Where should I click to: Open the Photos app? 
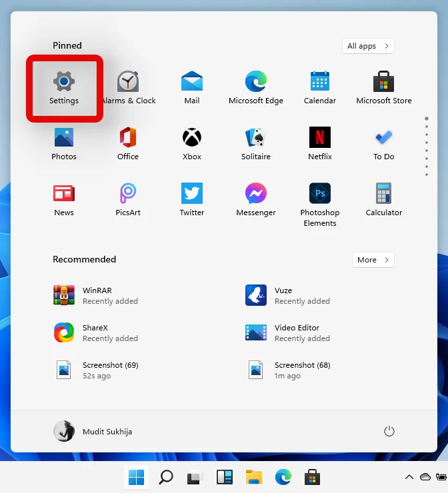pyautogui.click(x=64, y=144)
